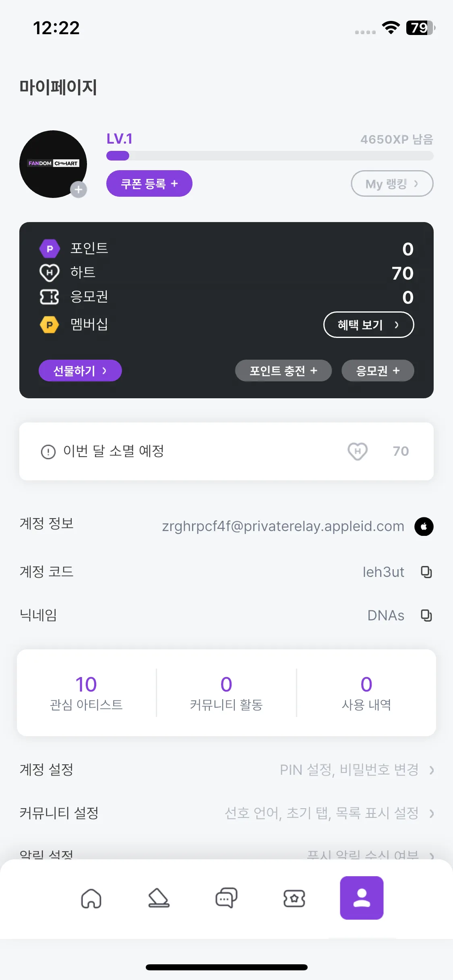Open the star ticket tab icon
Viewport: 453px width, 980px height.
point(294,898)
